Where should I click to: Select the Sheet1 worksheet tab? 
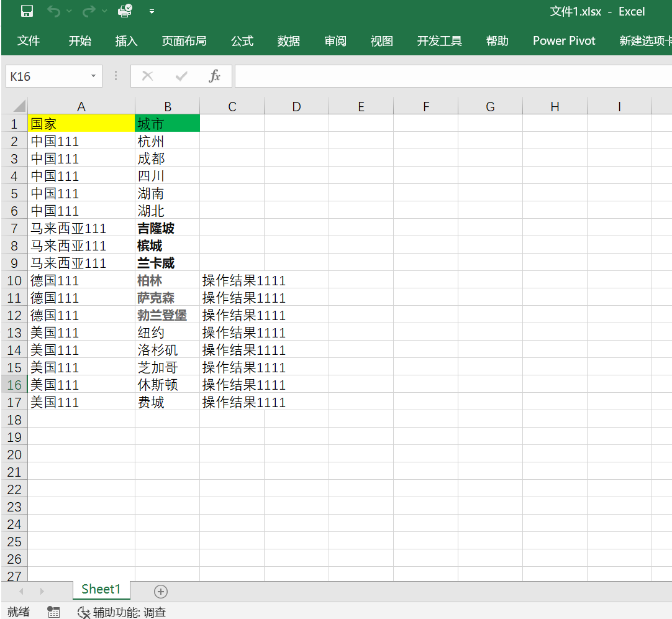101,589
